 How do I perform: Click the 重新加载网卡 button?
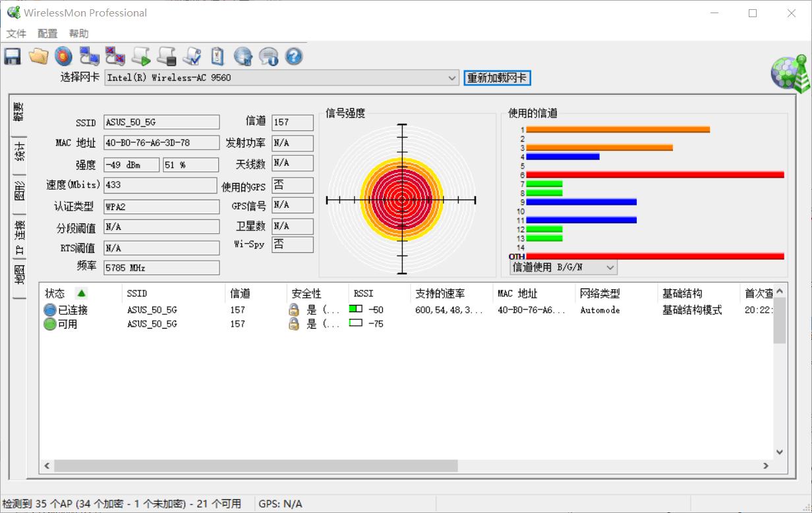pyautogui.click(x=496, y=78)
